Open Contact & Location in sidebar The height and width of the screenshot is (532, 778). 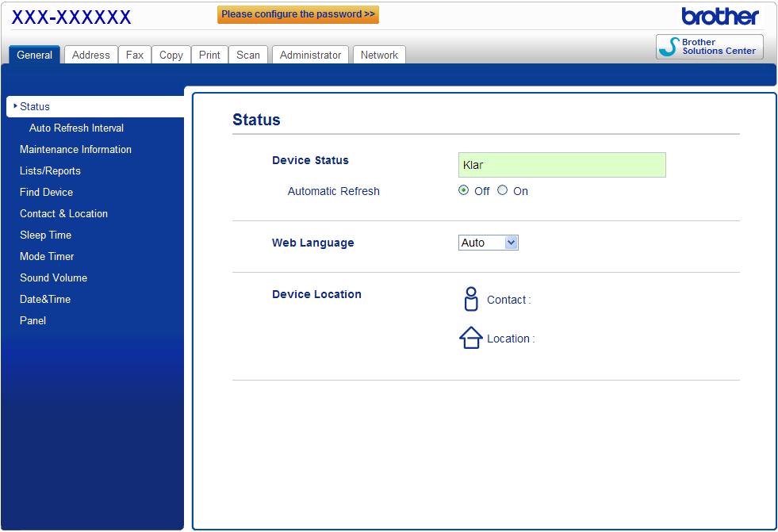pos(63,213)
